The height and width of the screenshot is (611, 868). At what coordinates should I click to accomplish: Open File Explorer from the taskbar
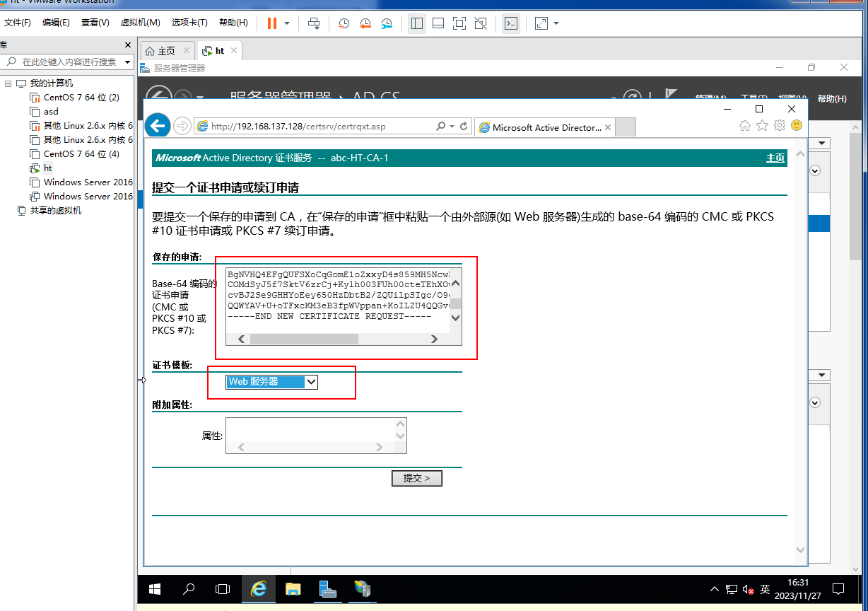click(293, 588)
